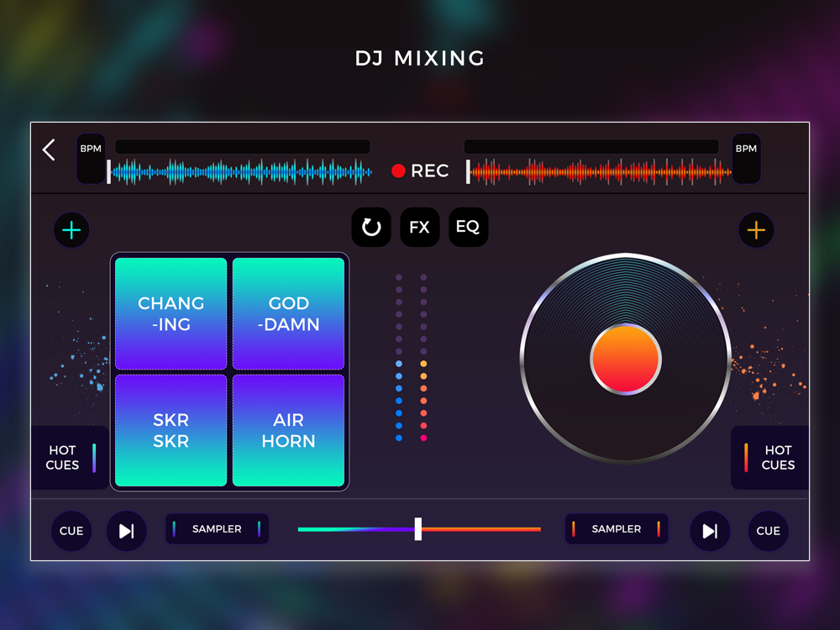Open the right HOT CUES tab

point(769,458)
